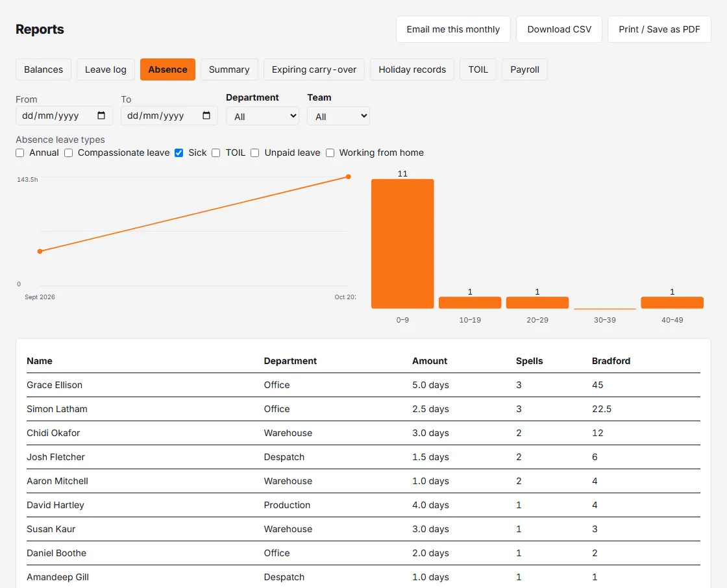Enable the Annual leave type checkbox

point(20,153)
